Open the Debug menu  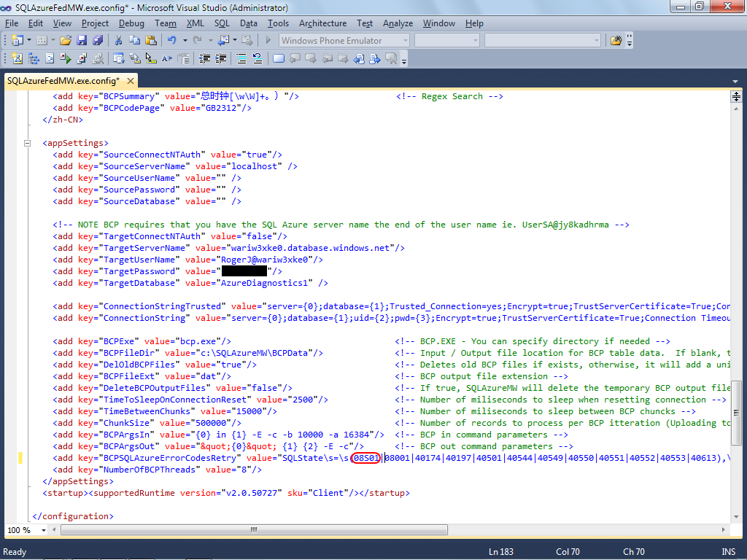coord(131,23)
